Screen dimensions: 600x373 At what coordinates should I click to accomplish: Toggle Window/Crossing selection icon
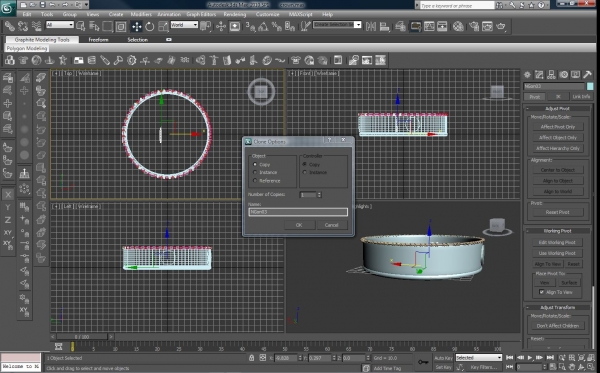pyautogui.click(x=121, y=26)
